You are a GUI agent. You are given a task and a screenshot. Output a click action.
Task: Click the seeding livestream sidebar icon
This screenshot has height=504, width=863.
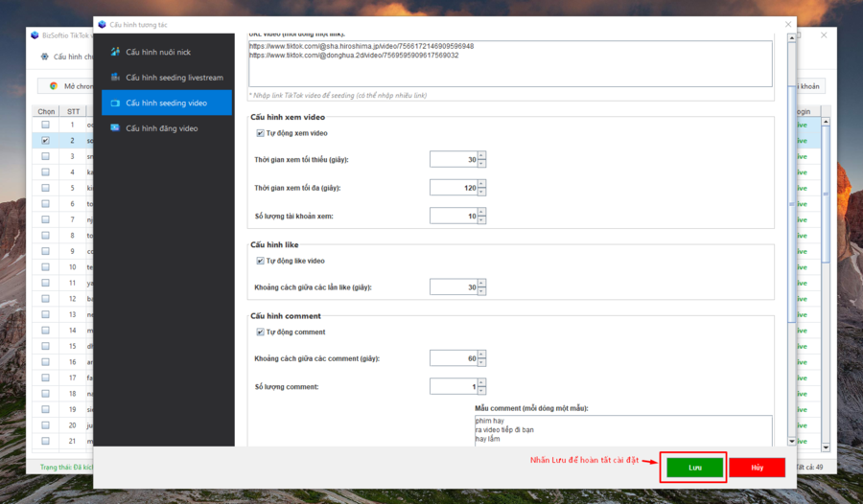pyautogui.click(x=115, y=78)
